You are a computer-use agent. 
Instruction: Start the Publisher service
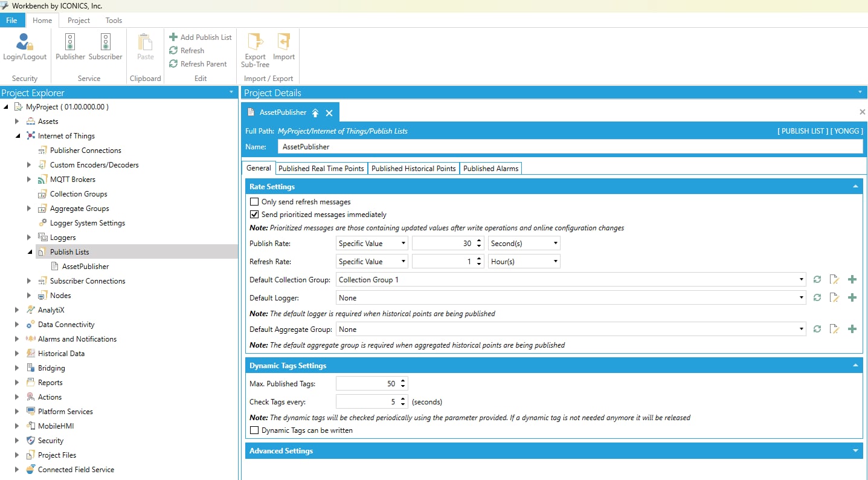(x=70, y=47)
